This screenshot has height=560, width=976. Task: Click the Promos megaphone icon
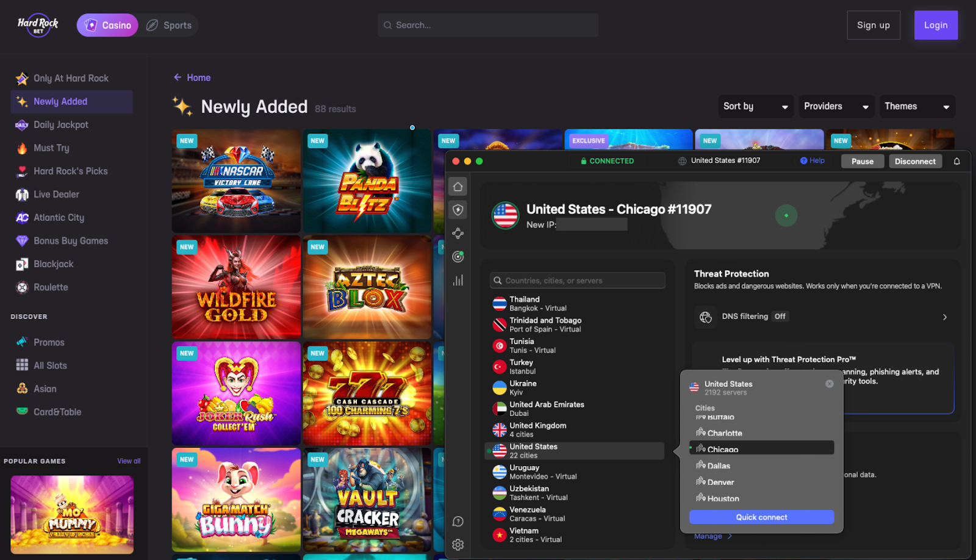[22, 342]
